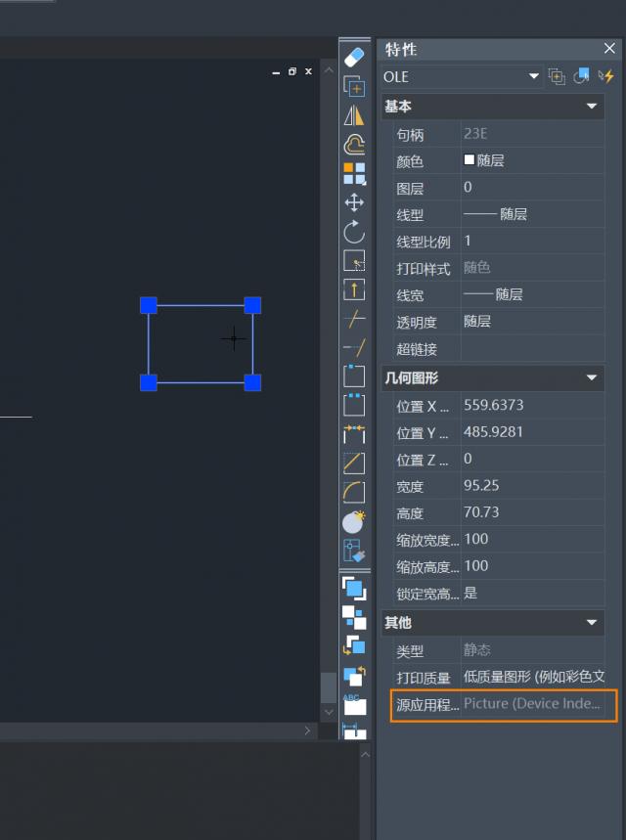This screenshot has width=626, height=840.
Task: Click the Bring to Front draw-order icon
Action: coord(354,588)
